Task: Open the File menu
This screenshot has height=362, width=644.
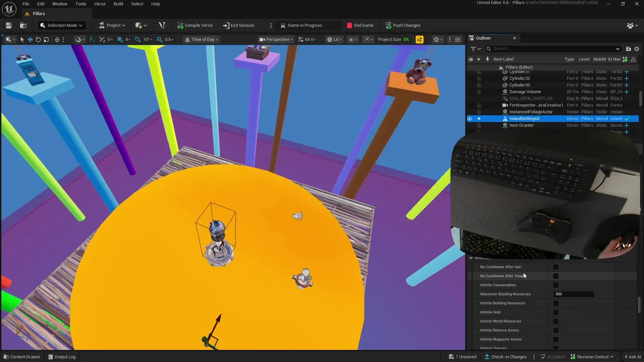Action: (26, 4)
